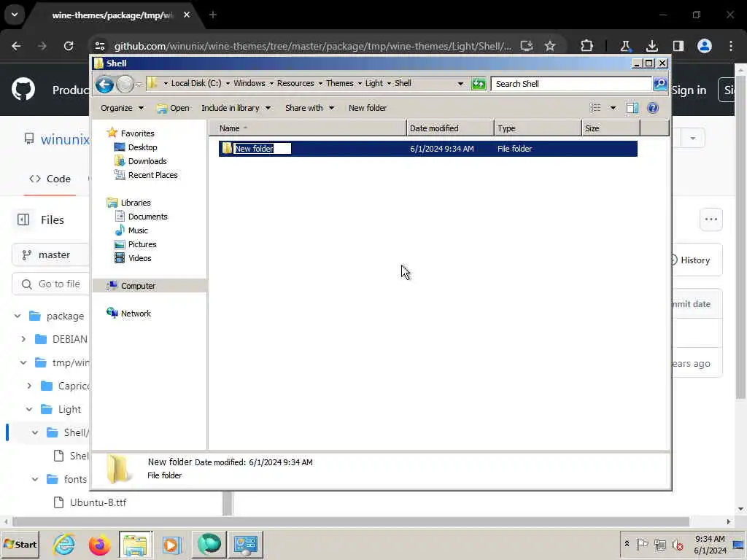747x560 pixels.
Task: Show hidden system tray icons
Action: coord(627,544)
